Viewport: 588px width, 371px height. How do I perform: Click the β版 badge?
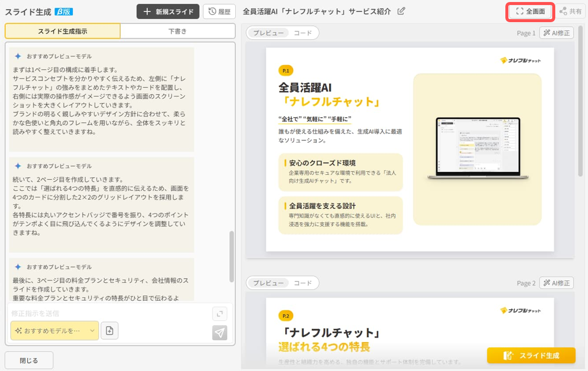coord(64,12)
